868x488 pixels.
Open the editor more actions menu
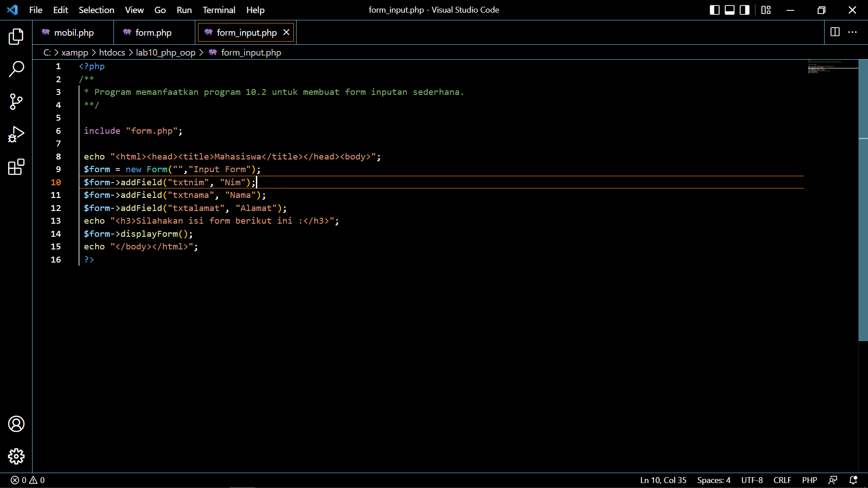[x=853, y=32]
